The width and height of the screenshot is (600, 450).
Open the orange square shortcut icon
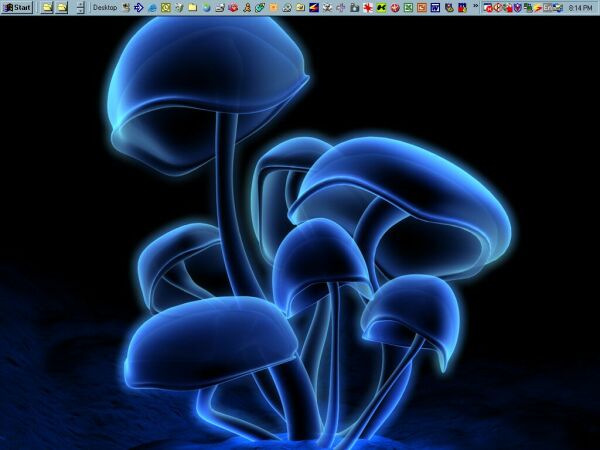tap(274, 7)
